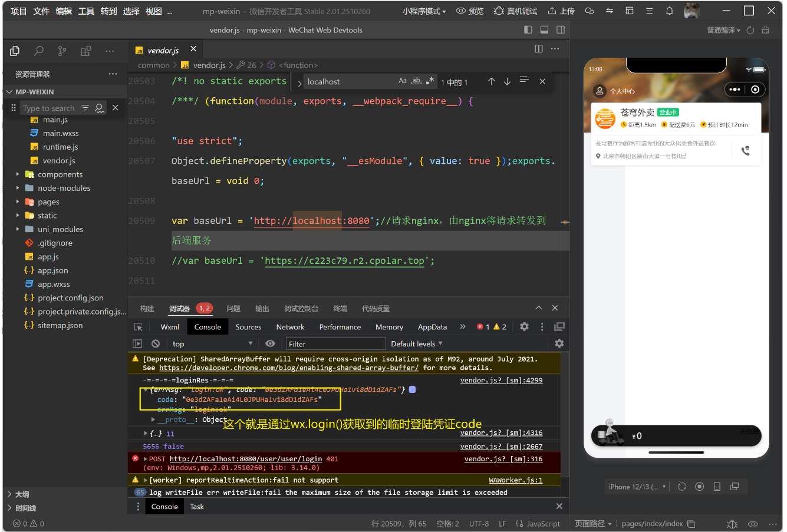The height and width of the screenshot is (532, 787).
Task: Click the notification bell icon
Action: [x=670, y=11]
